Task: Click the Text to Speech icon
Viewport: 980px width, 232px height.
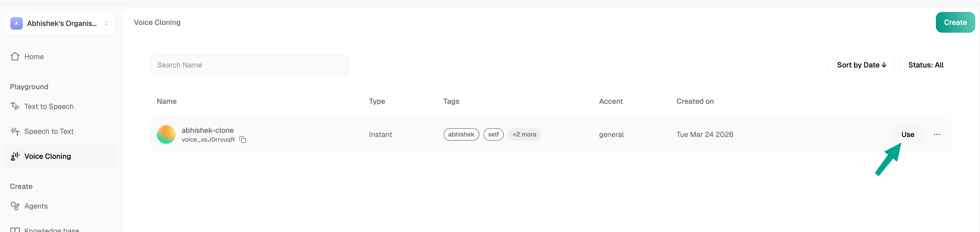Action: point(15,106)
